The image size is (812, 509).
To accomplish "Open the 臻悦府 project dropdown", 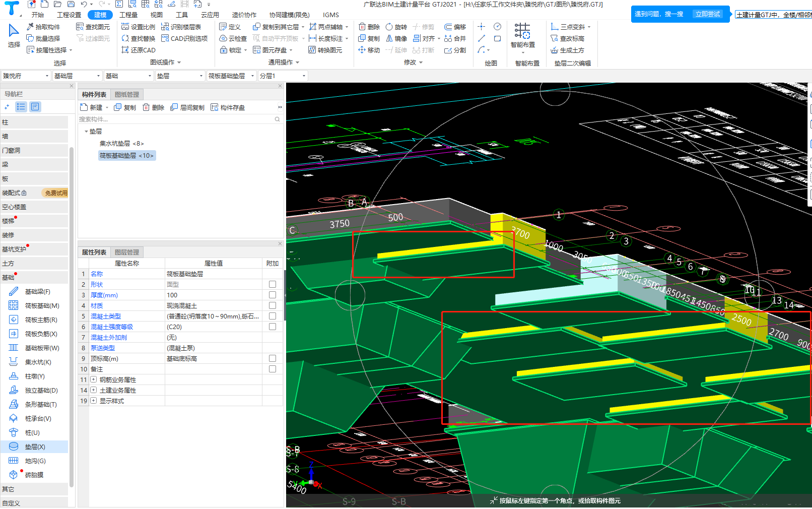I will tap(26, 76).
